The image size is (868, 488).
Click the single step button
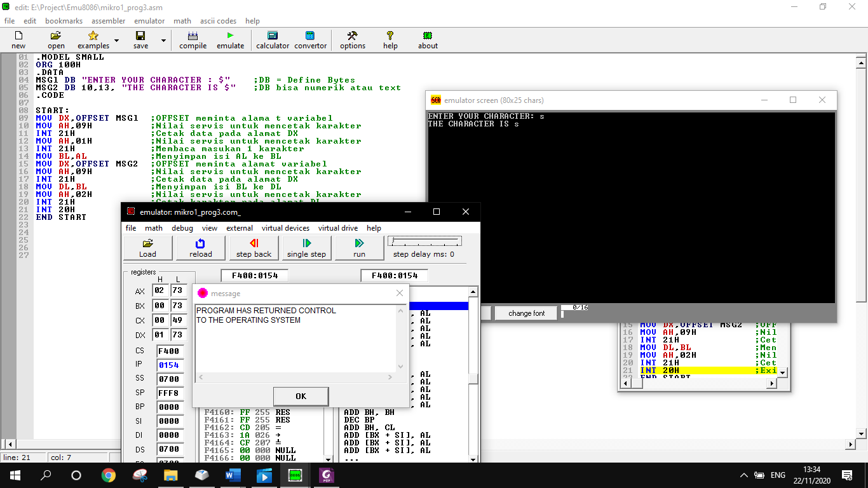(x=306, y=248)
